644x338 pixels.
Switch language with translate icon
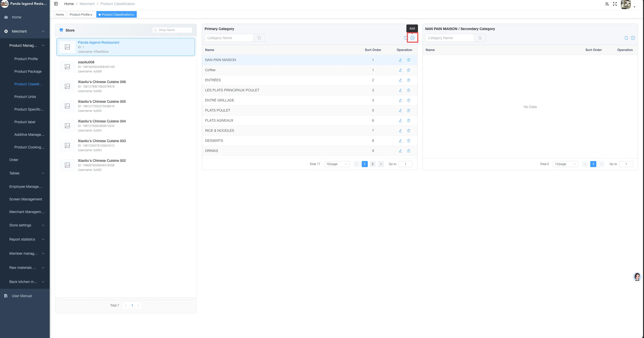tap(607, 4)
